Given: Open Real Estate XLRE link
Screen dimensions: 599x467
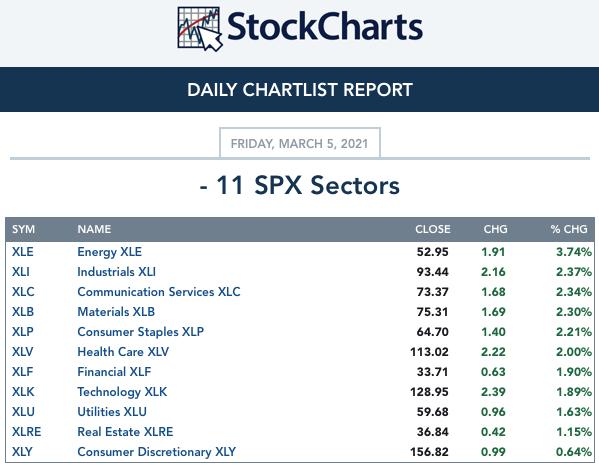Looking at the screenshot, I should coord(125,432).
